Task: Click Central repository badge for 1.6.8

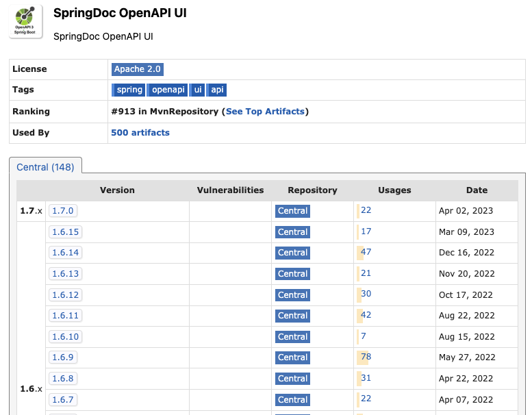Action: click(292, 379)
